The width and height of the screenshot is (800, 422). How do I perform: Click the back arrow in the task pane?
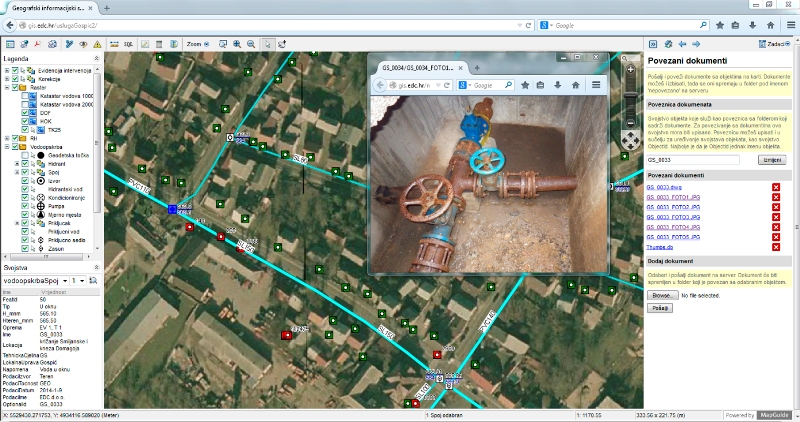point(682,44)
